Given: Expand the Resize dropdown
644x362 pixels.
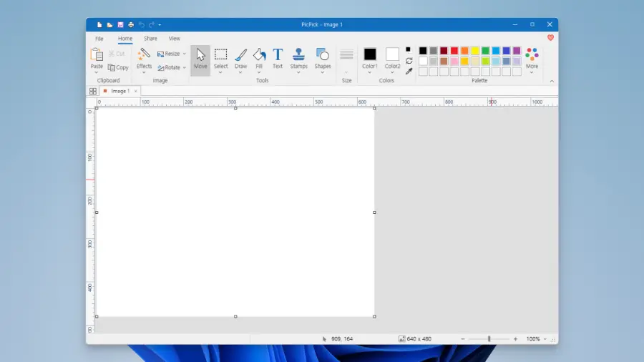Looking at the screenshot, I should click(184, 54).
